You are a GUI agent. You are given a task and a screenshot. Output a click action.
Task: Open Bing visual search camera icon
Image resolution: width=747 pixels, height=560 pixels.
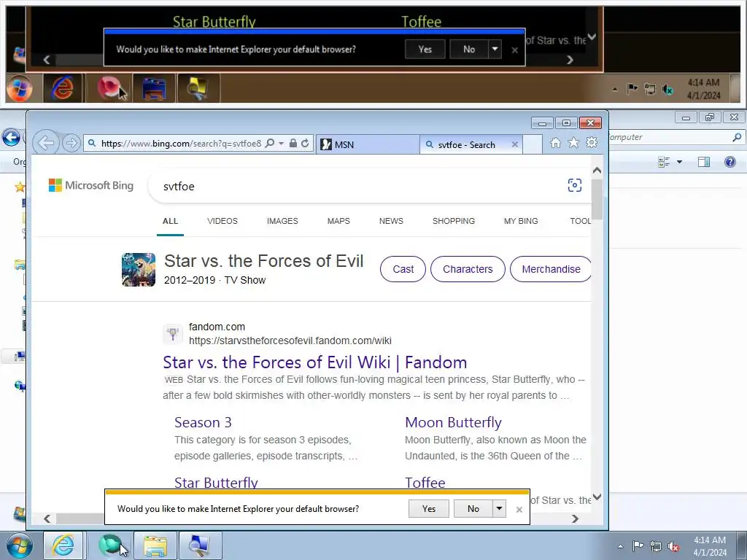(575, 185)
